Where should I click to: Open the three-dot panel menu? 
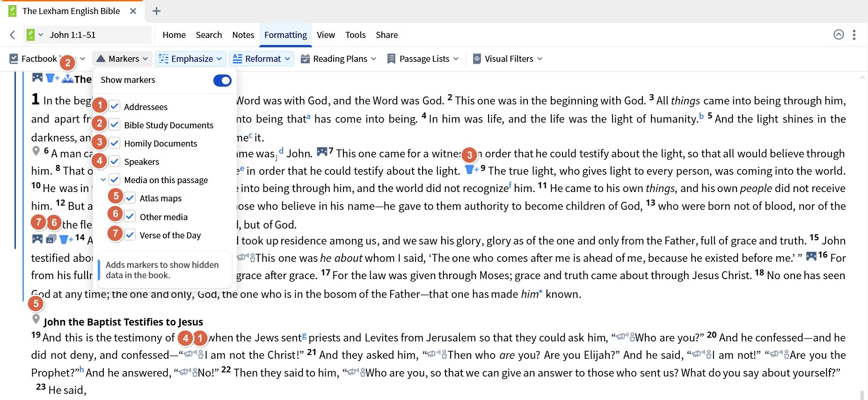[x=854, y=35]
